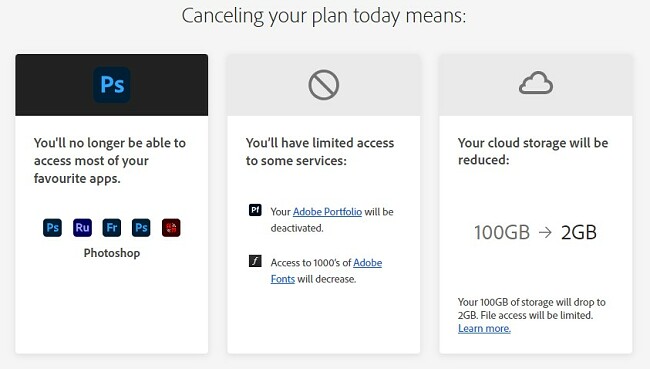Click the 2GB reduced storage value
Image resolution: width=650 pixels, height=369 pixels.
click(579, 232)
